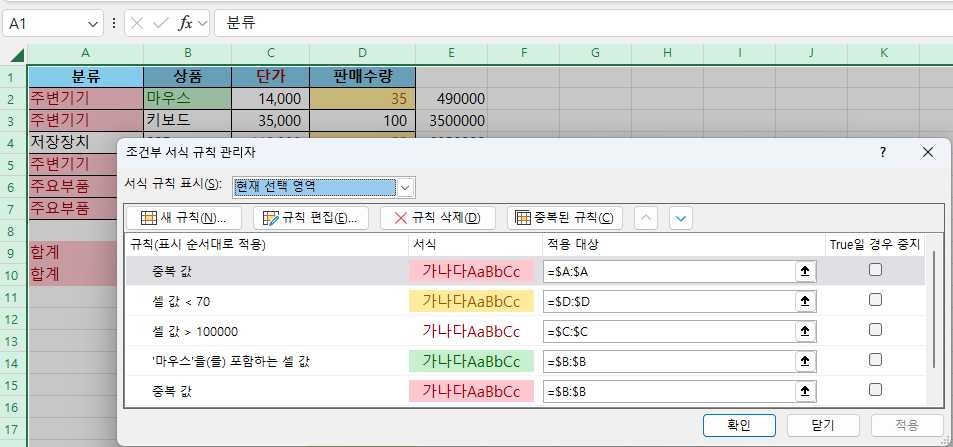Move rule up with the up arrow
Viewport: 953px width, 447px height.
click(x=647, y=218)
